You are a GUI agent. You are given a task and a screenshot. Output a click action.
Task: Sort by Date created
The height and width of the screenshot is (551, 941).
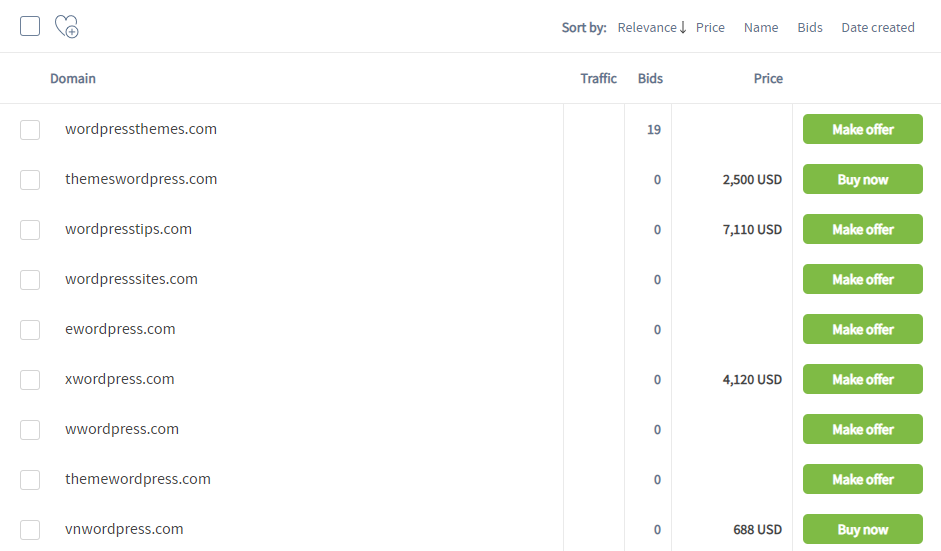click(x=878, y=28)
